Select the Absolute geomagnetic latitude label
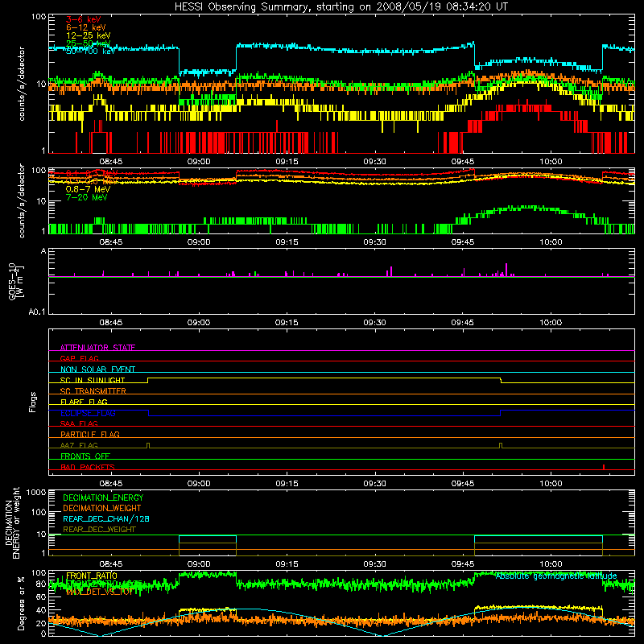 coord(556,576)
